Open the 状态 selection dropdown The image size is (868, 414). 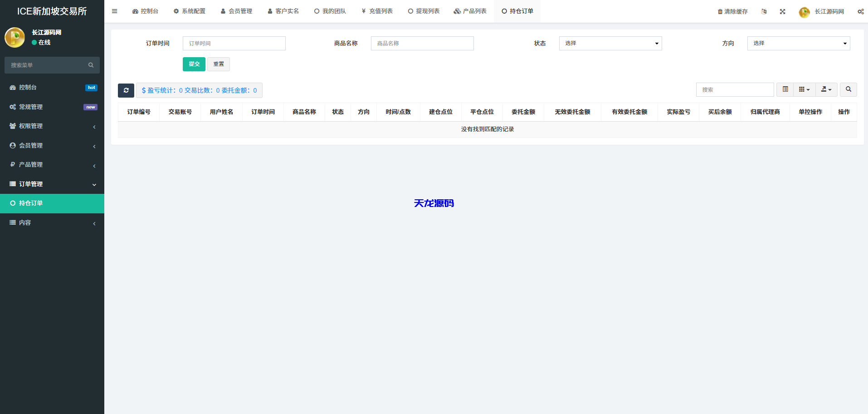click(610, 43)
